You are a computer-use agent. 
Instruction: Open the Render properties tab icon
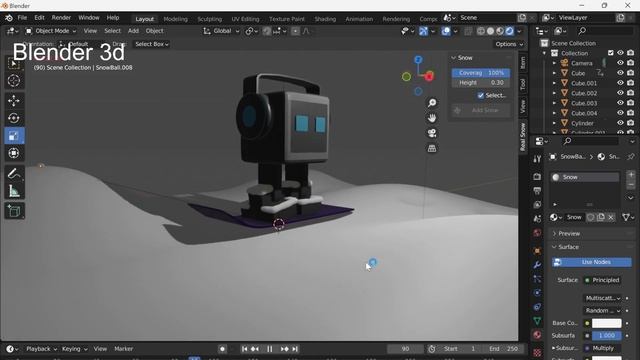537,176
